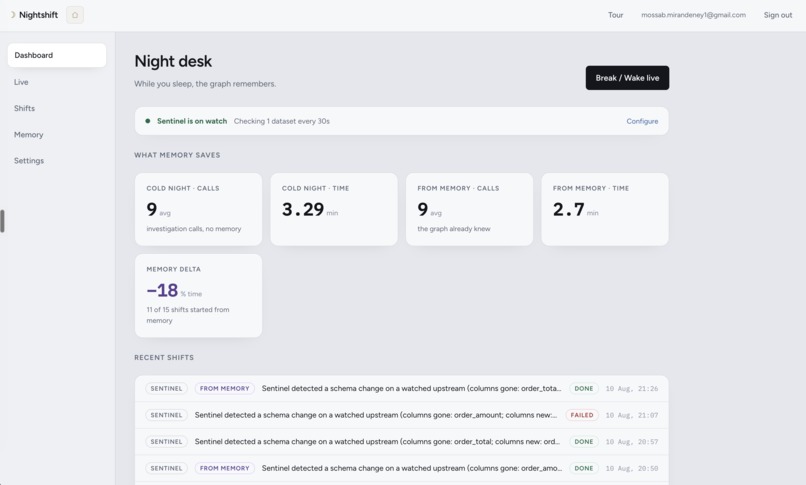The image size is (806, 485).
Task: Click the 2.7 min value
Action: 576,210
